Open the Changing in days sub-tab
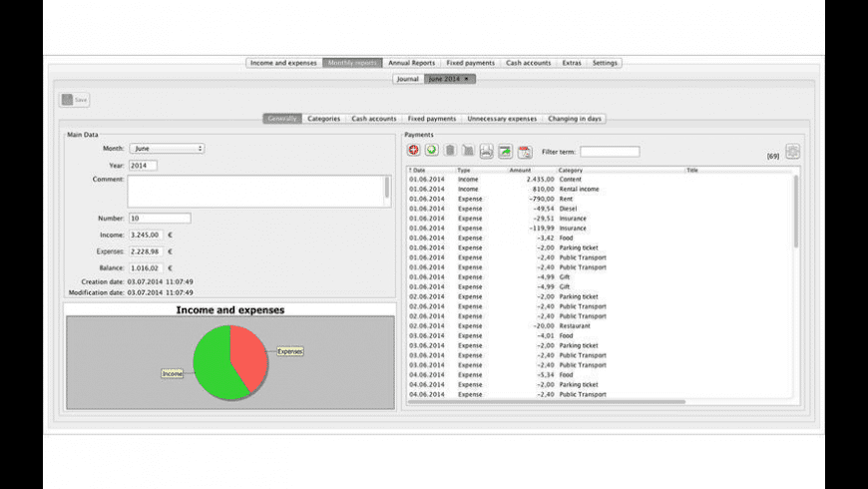 pos(575,119)
